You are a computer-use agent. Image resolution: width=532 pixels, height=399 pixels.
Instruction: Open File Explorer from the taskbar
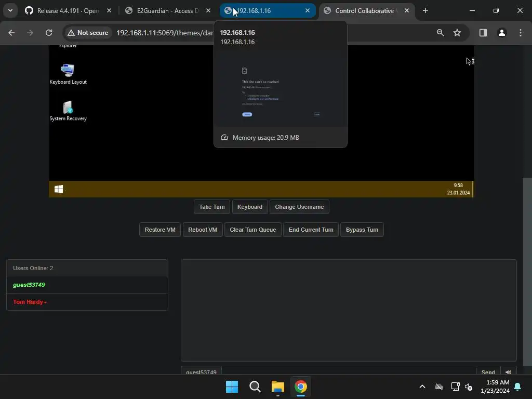coord(277,387)
